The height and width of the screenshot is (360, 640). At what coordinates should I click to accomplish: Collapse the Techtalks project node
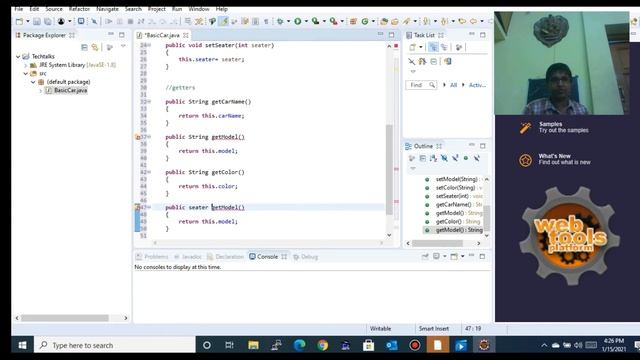click(18, 56)
